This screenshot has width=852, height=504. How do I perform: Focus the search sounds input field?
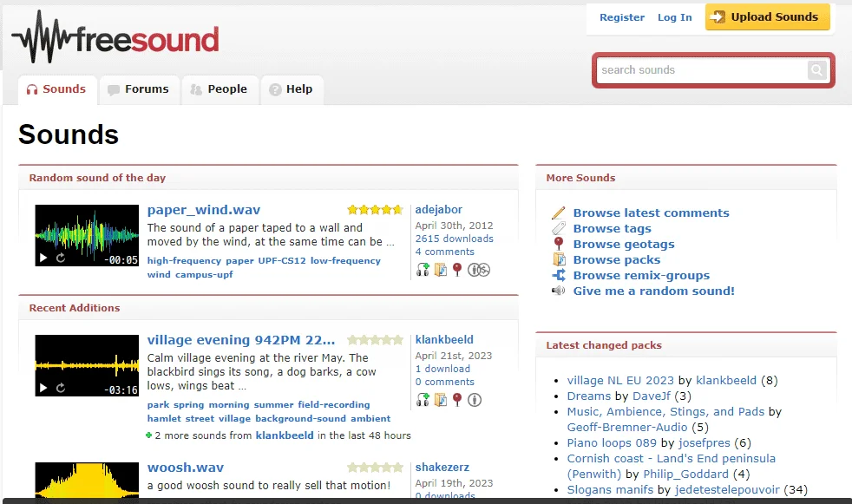pos(701,70)
